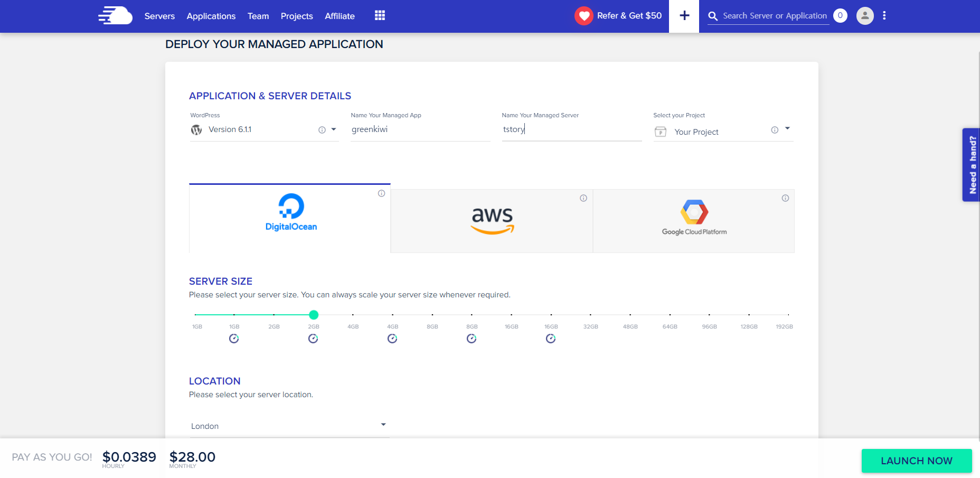Screen dimensions: 980x478
Task: Click the project folder icon
Action: pyautogui.click(x=661, y=132)
